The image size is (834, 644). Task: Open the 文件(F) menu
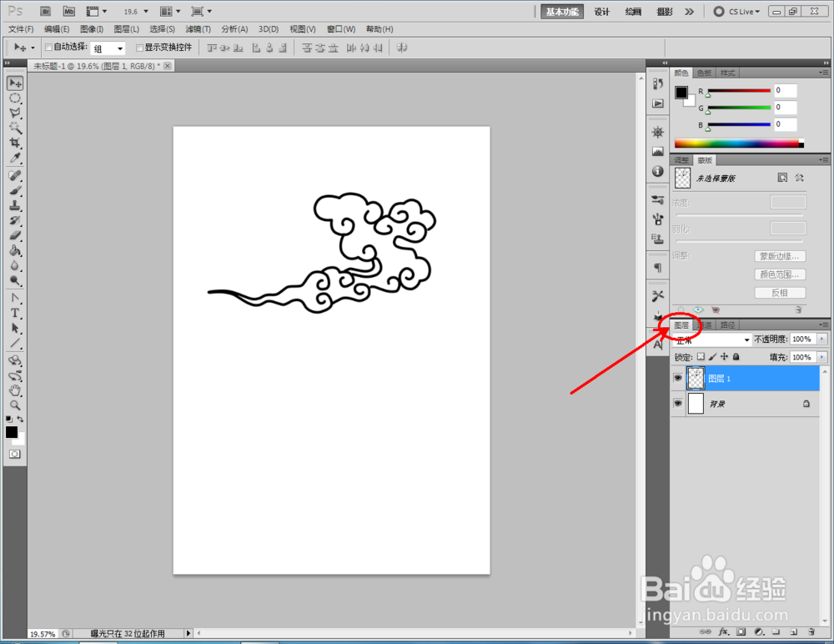21,29
